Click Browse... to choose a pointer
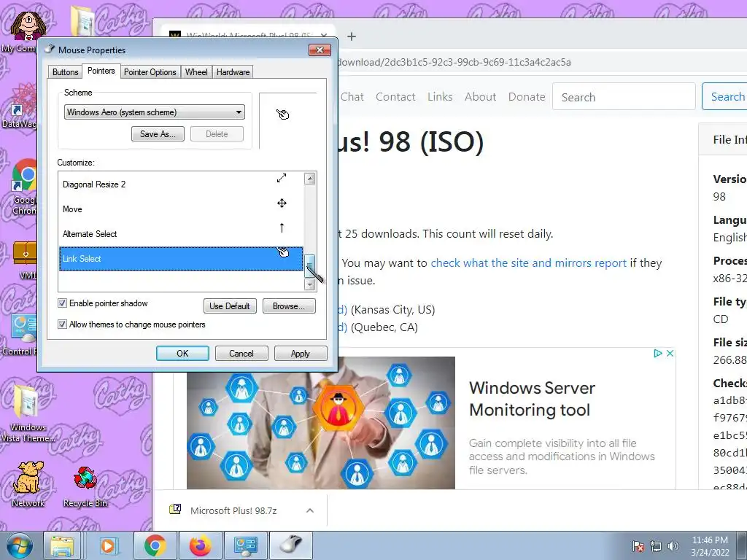Image resolution: width=747 pixels, height=560 pixels. [x=289, y=306]
